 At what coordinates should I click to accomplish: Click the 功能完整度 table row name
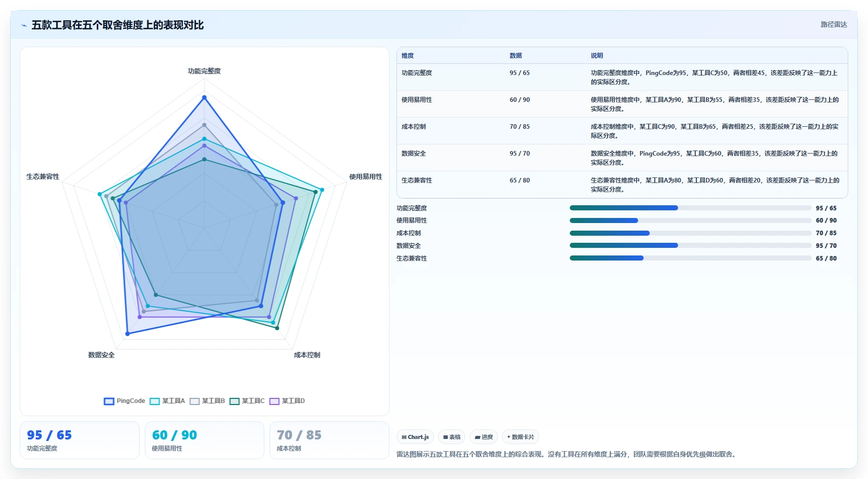(x=417, y=73)
